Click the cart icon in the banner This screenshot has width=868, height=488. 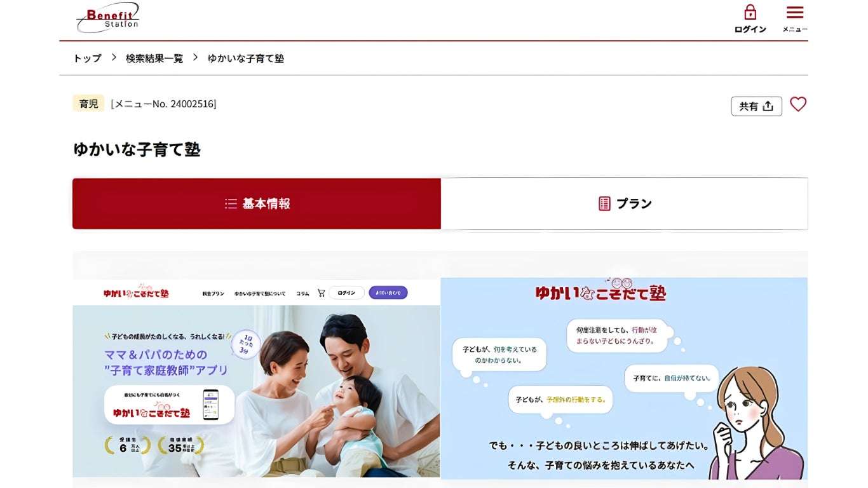[321, 293]
